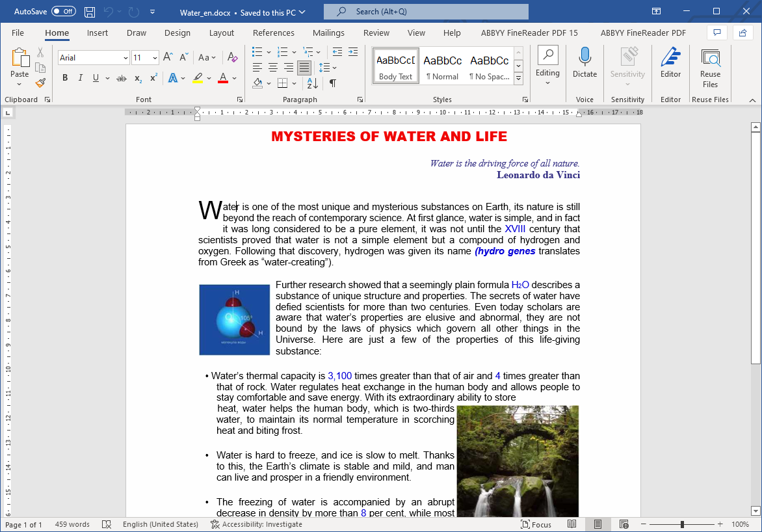Select the Format Painter brush
This screenshot has width=762, height=532.
(x=40, y=83)
